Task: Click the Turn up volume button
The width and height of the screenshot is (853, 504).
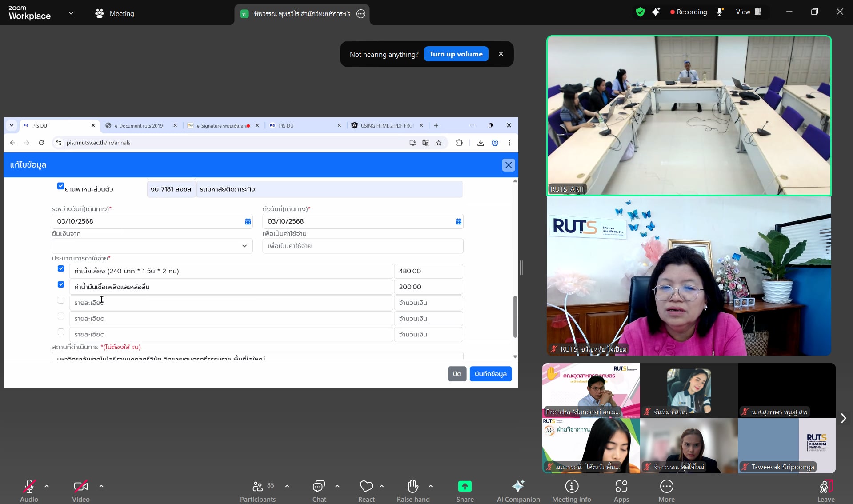Action: [x=456, y=54]
